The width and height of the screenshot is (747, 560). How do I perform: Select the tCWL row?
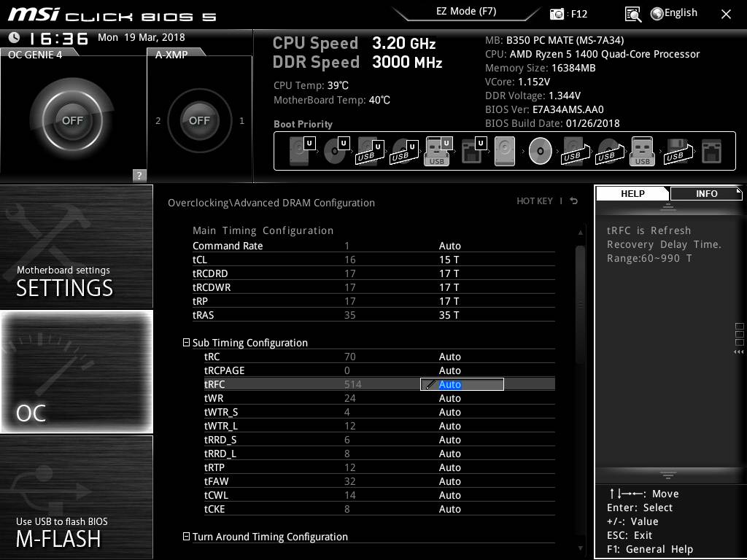pyautogui.click(x=379, y=495)
